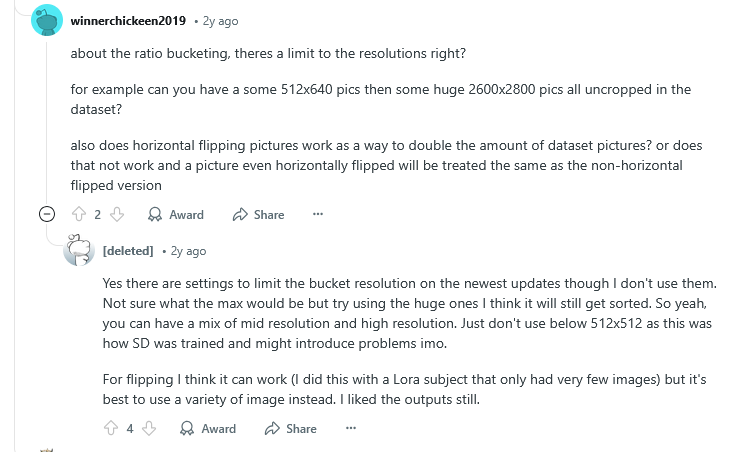736x452 pixels.
Task: Click the [deleted] user avatar
Action: 79,250
